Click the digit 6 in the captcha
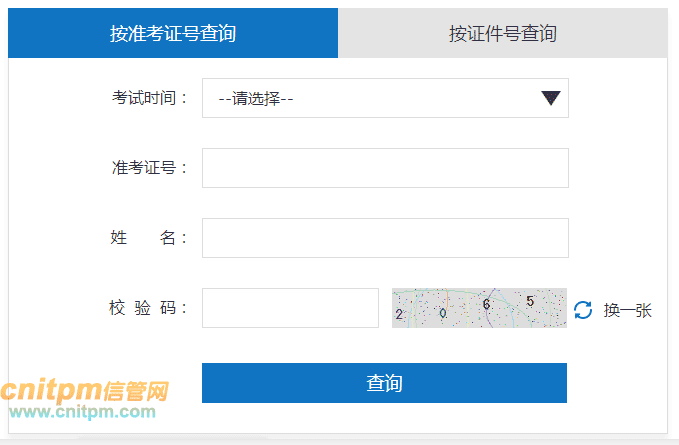 (x=486, y=303)
